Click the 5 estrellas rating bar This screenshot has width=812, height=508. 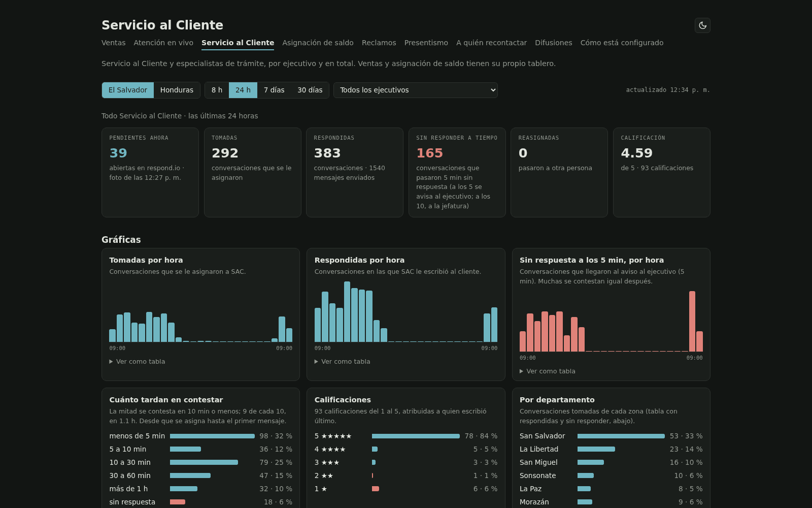[x=416, y=436]
